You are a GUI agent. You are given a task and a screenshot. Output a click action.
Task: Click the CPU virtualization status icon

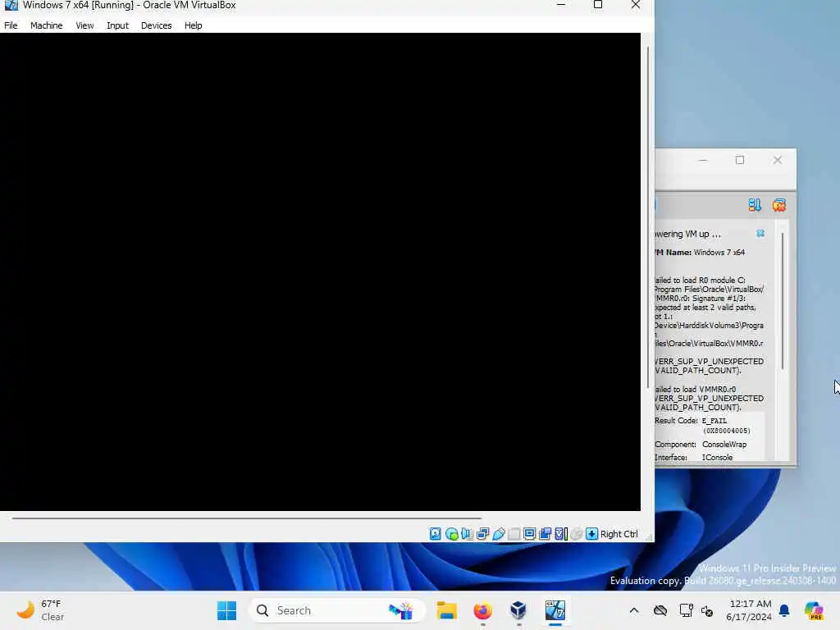point(561,533)
